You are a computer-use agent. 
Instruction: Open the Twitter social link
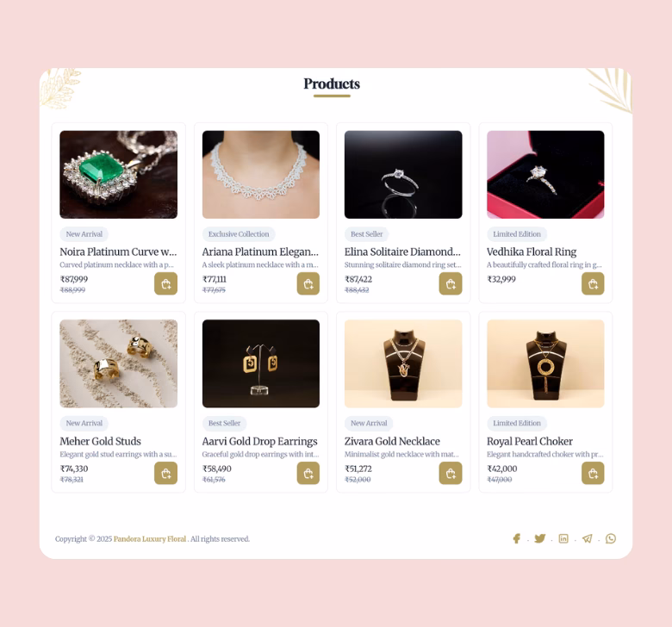click(x=539, y=538)
